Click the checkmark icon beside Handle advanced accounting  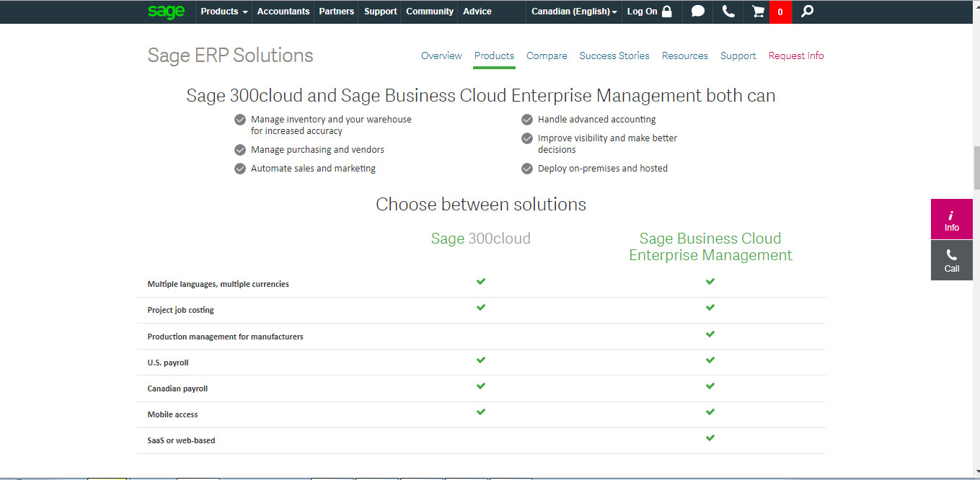click(527, 119)
